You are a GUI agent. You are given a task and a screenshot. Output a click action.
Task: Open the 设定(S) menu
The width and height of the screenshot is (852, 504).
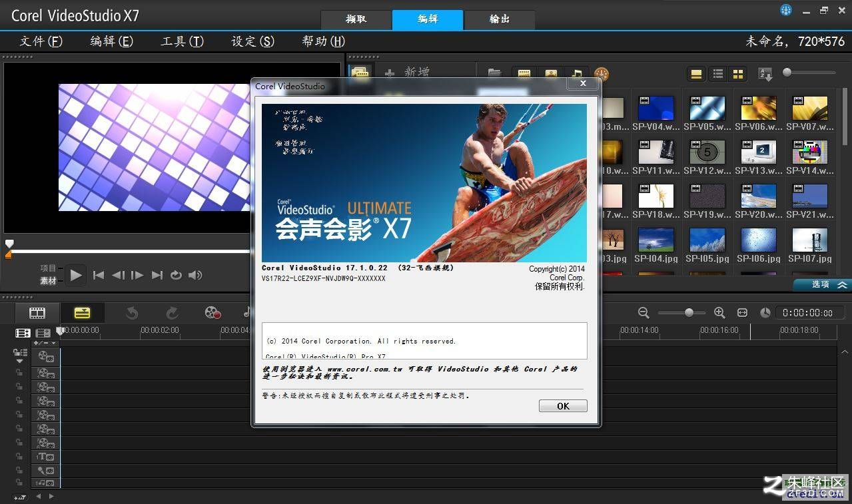252,41
